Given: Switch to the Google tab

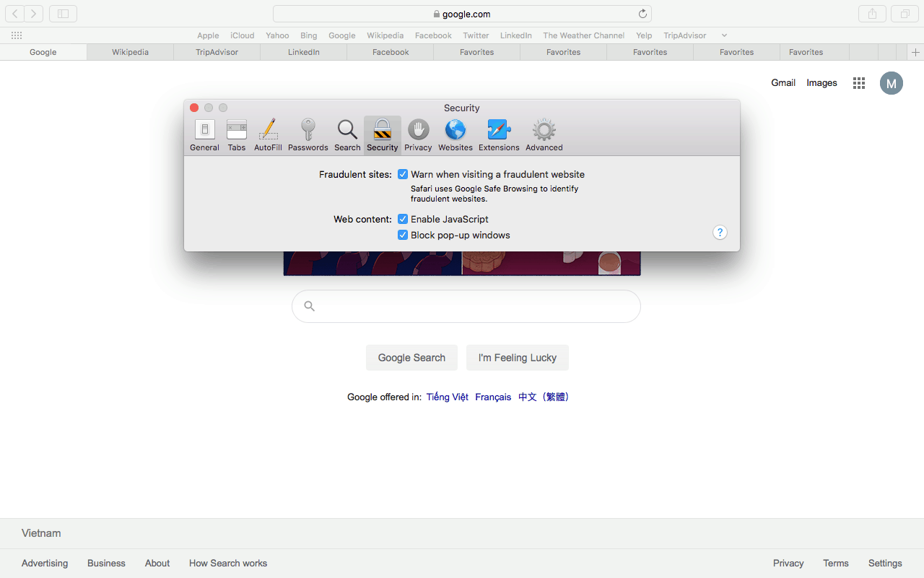Looking at the screenshot, I should click(43, 52).
